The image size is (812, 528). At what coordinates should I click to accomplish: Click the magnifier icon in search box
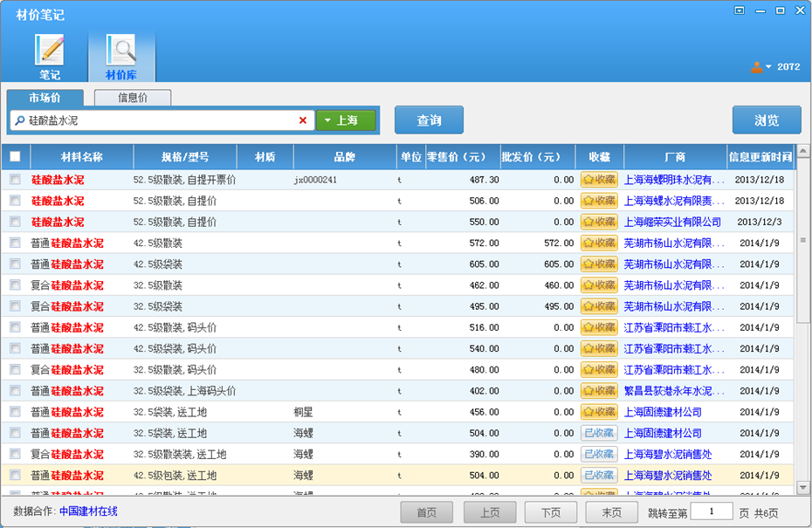pos(20,120)
